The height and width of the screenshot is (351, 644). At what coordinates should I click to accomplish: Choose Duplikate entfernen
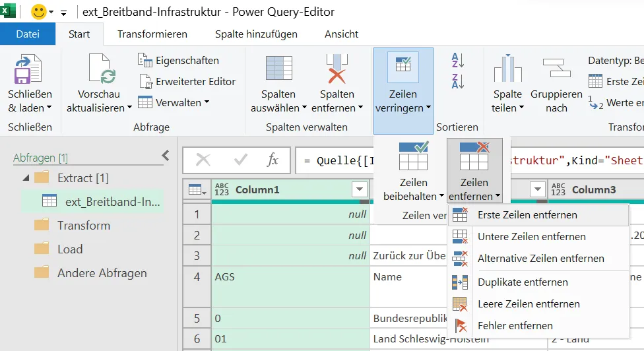(538, 282)
